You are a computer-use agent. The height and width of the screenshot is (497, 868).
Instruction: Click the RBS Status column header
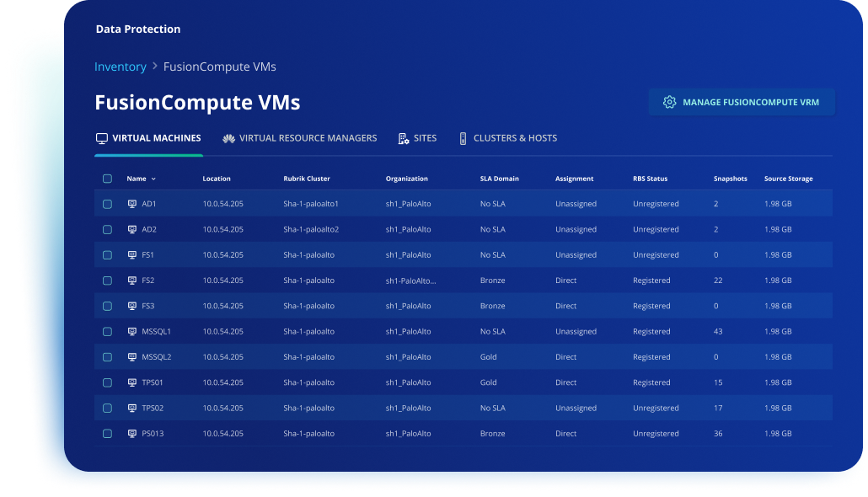tap(650, 179)
